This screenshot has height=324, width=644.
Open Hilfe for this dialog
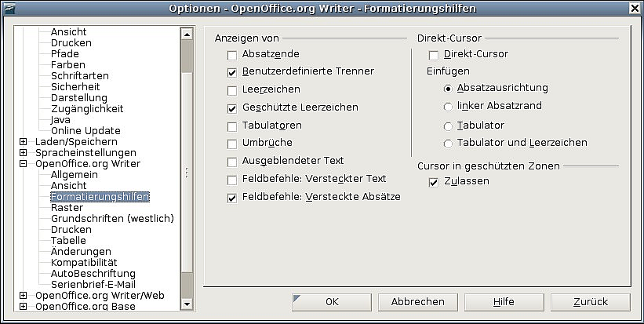504,301
